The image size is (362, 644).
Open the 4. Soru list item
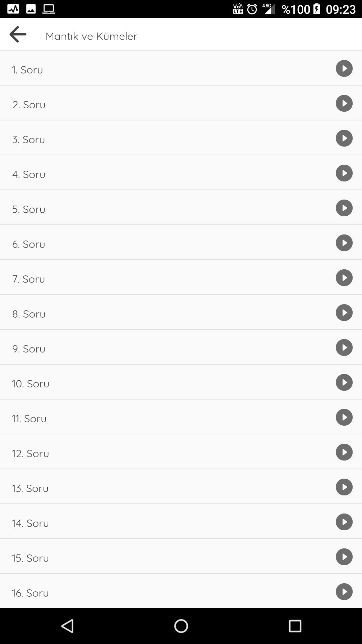(181, 173)
